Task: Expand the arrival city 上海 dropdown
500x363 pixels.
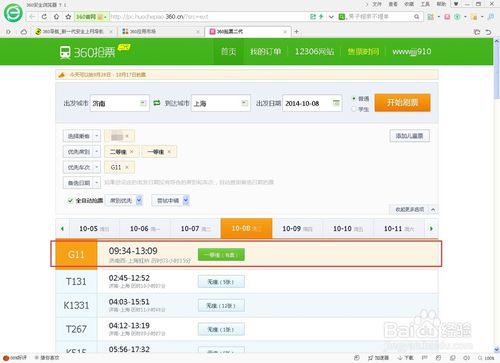Action: [244, 103]
